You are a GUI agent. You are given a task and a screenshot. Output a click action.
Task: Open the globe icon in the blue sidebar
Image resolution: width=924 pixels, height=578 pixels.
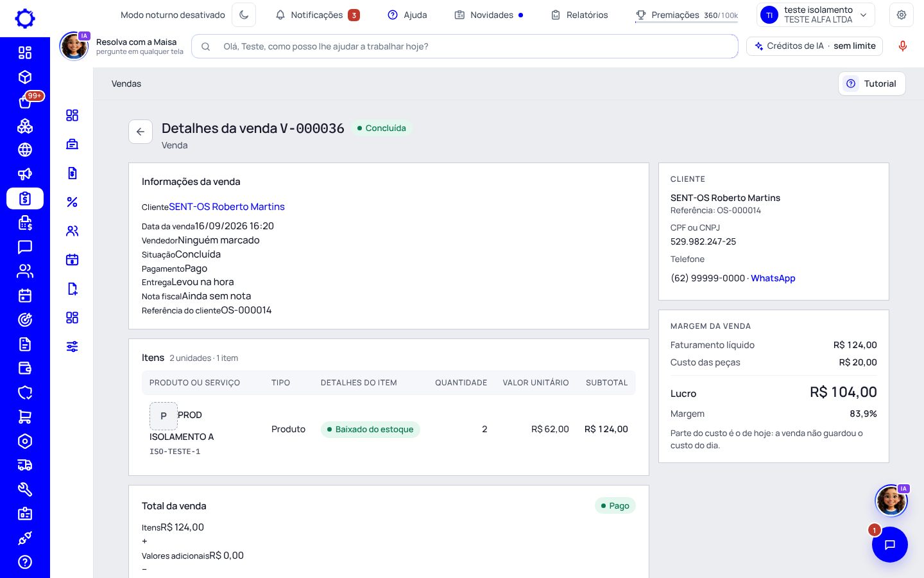tap(25, 150)
